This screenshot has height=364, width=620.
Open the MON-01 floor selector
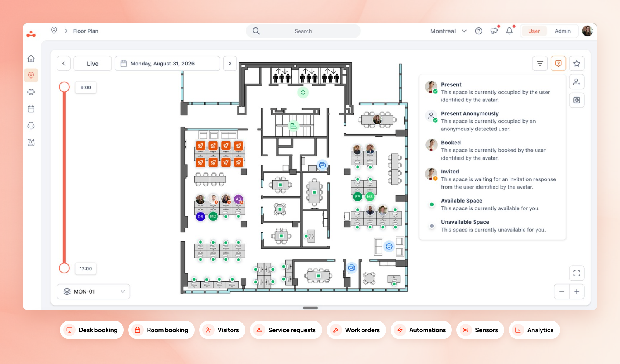[93, 292]
